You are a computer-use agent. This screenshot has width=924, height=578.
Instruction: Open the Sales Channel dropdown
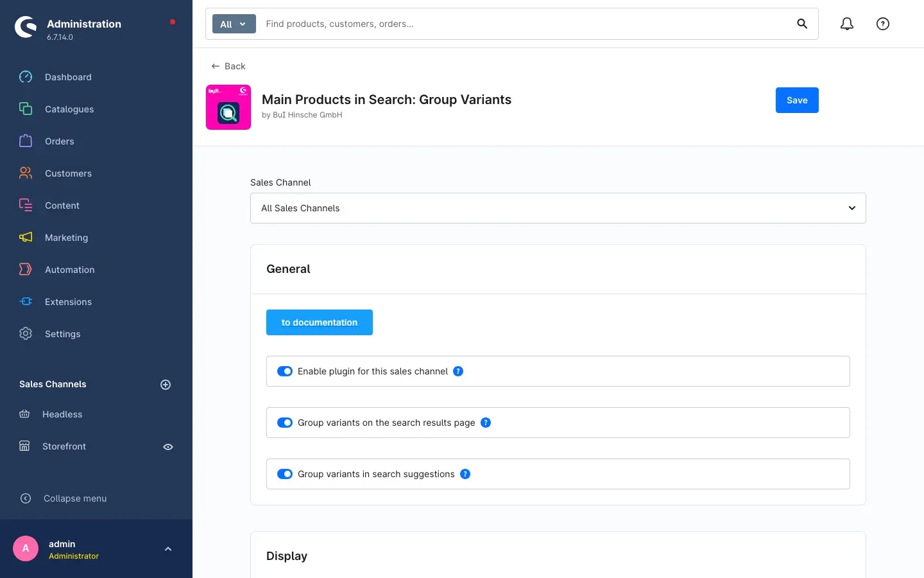coord(558,208)
